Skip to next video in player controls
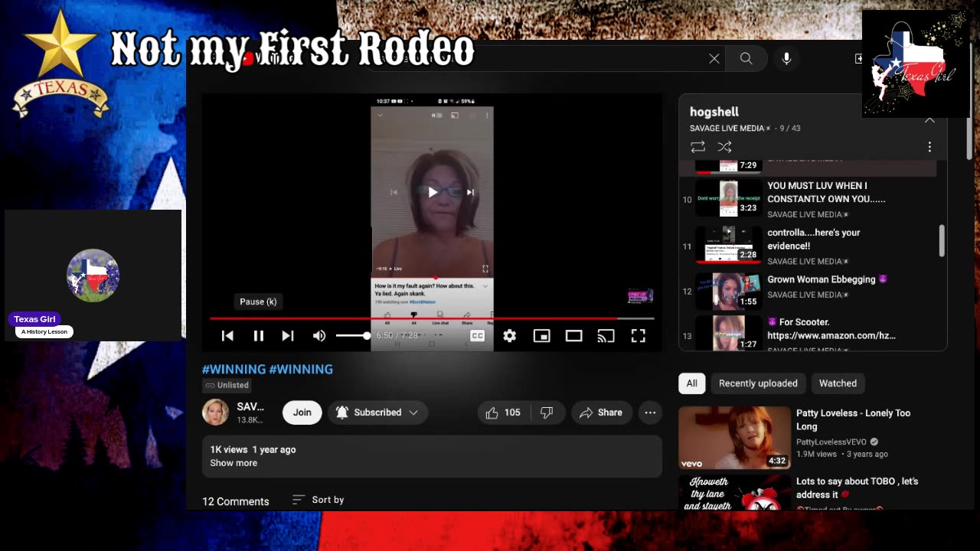Viewport: 980px width, 551px height. 288,336
